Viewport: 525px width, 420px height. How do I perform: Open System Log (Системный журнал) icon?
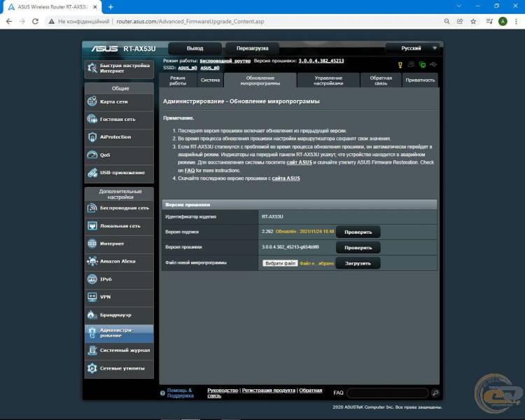click(92, 350)
